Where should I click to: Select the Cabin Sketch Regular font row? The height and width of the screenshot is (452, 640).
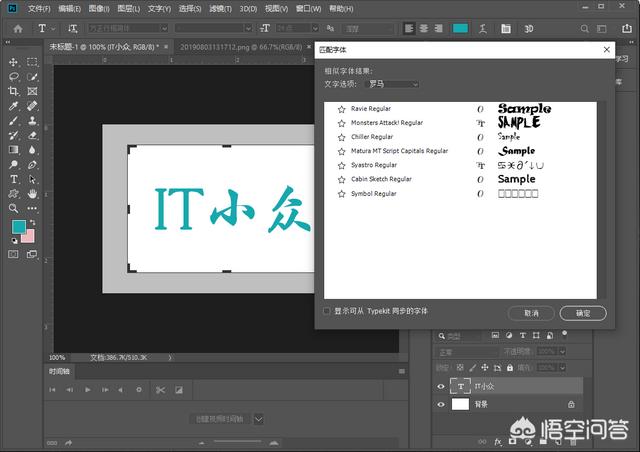460,180
